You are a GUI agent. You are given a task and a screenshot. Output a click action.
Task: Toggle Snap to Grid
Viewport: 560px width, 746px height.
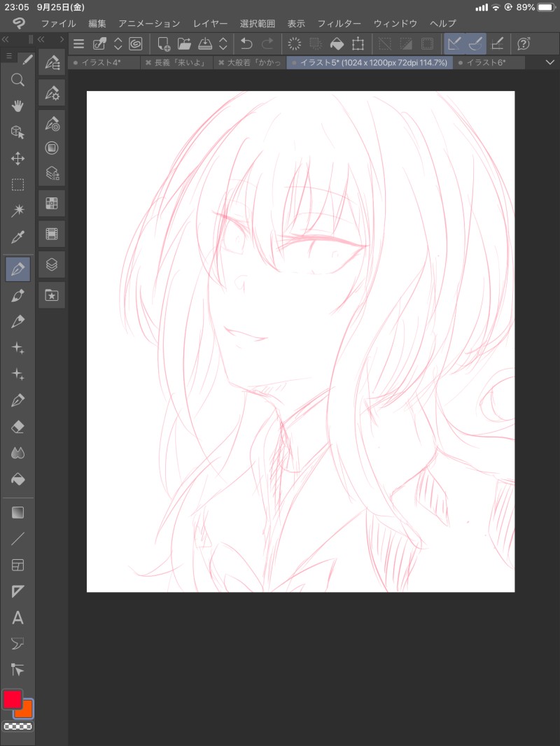click(497, 44)
